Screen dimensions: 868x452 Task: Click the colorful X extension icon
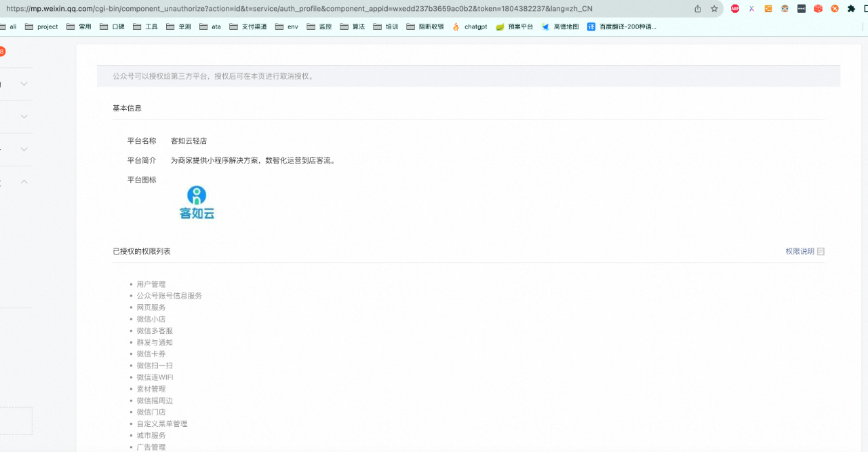(x=751, y=9)
